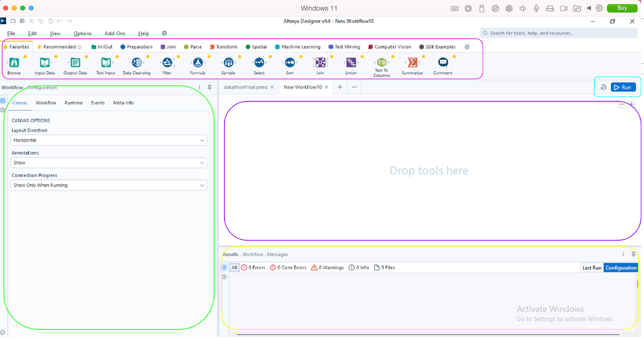Screen dimensions: 644x339
Task: Open macOS volume icon in menu bar
Action: click(x=523, y=8)
